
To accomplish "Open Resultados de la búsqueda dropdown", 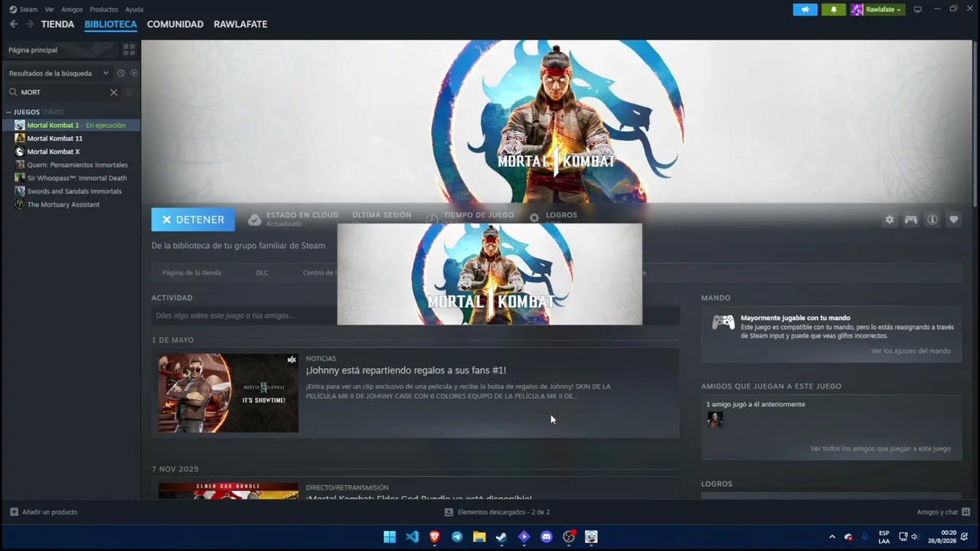I will click(x=58, y=73).
